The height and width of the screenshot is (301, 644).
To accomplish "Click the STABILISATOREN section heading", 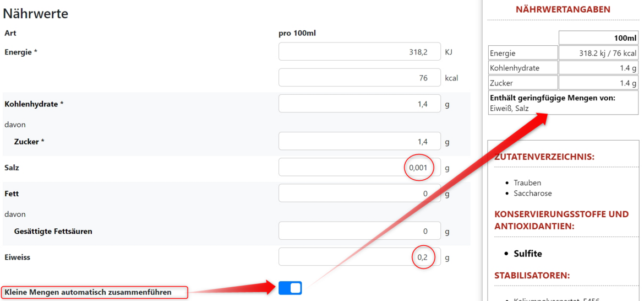I will click(x=532, y=276).
